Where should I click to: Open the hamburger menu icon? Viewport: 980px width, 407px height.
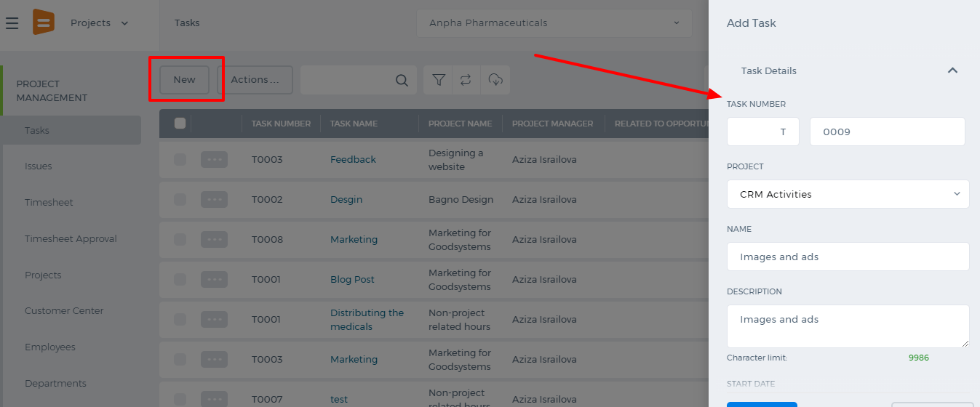12,23
